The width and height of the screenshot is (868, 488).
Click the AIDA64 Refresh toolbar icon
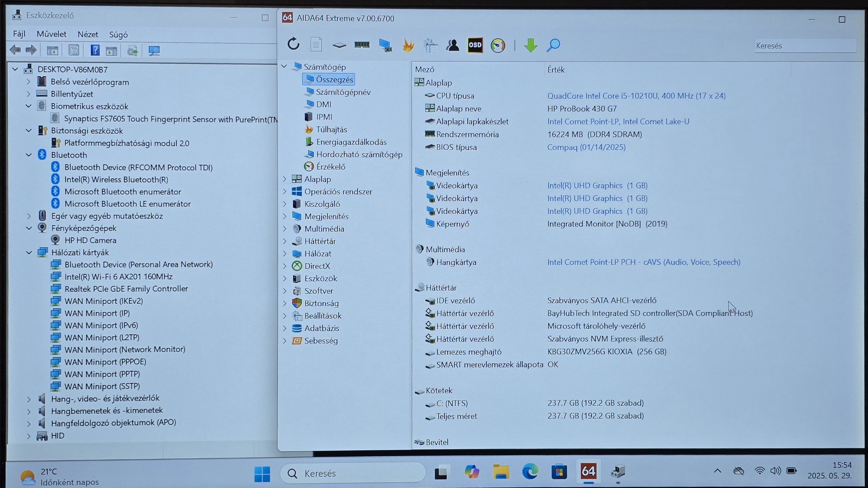click(293, 44)
